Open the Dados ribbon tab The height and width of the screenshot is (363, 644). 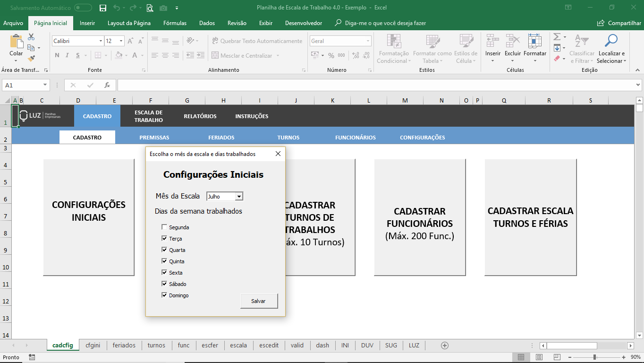(x=207, y=23)
